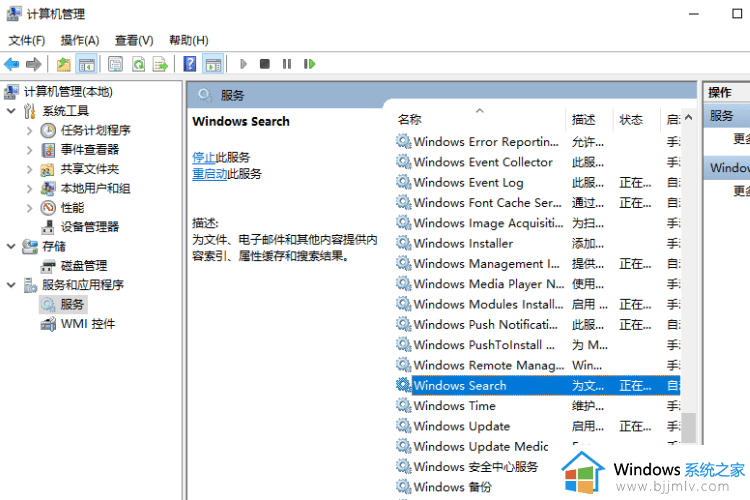Expand the 本地用户和组 node arrow
The width and height of the screenshot is (750, 500).
pos(29,189)
